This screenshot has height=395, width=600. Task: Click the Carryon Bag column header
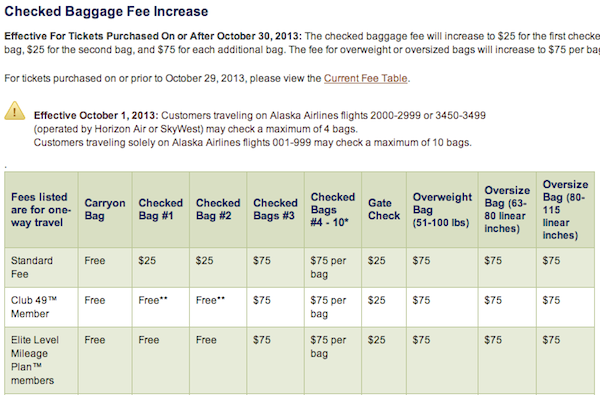[105, 209]
